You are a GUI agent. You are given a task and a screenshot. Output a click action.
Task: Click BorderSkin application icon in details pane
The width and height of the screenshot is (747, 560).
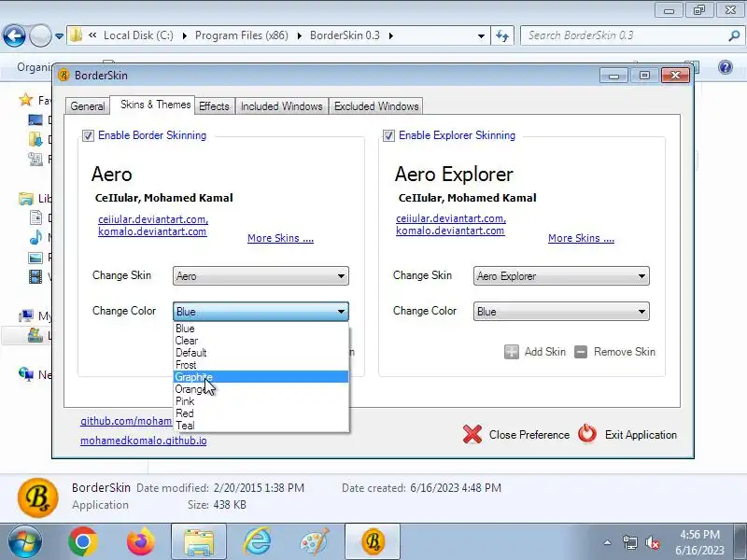[38, 497]
